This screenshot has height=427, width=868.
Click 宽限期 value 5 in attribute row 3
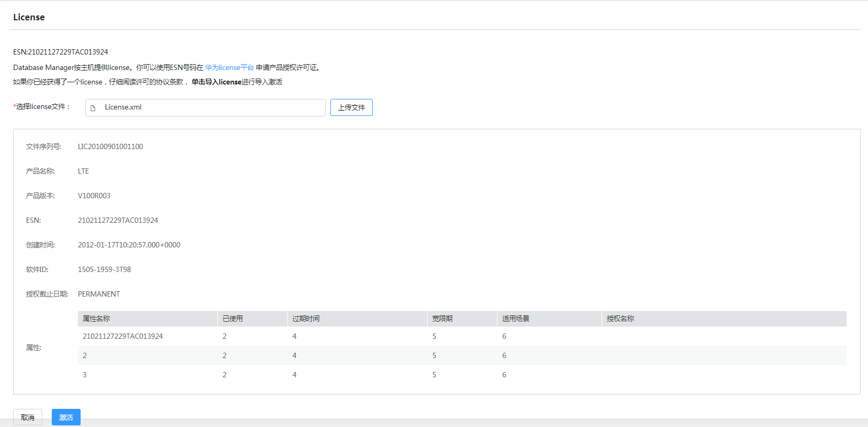[435, 375]
